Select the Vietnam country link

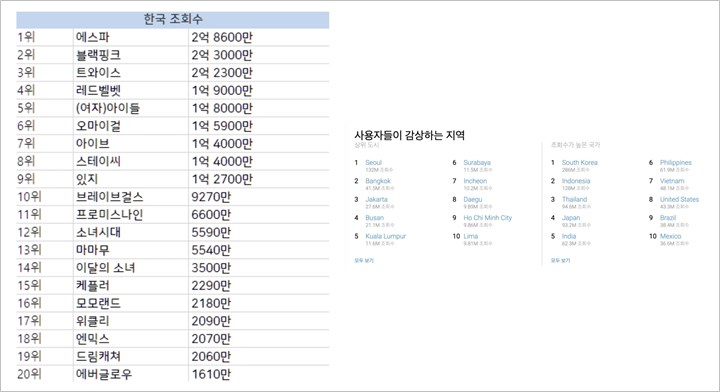(x=672, y=181)
